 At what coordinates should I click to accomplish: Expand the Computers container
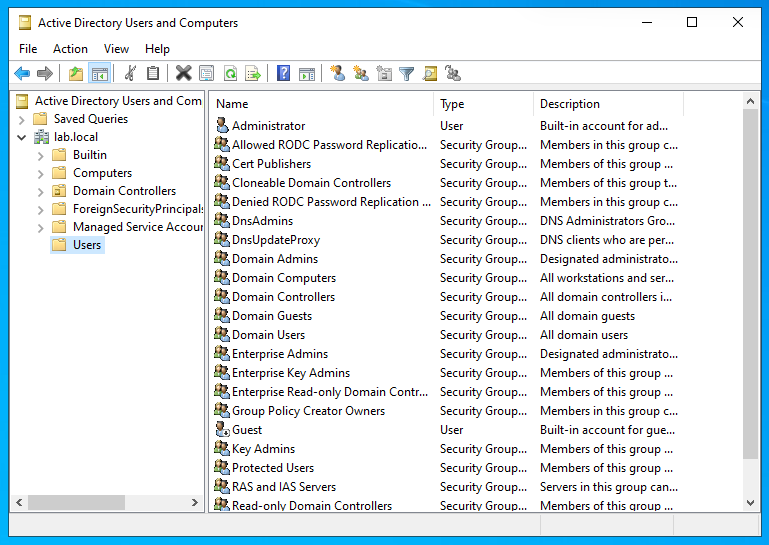[41, 174]
